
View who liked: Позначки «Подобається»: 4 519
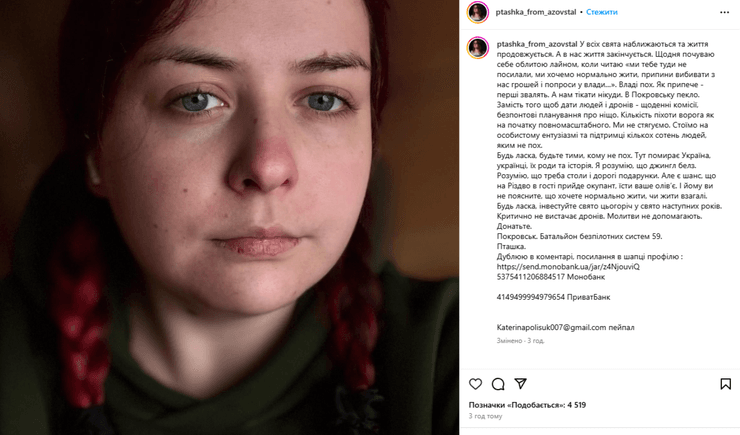click(x=527, y=405)
